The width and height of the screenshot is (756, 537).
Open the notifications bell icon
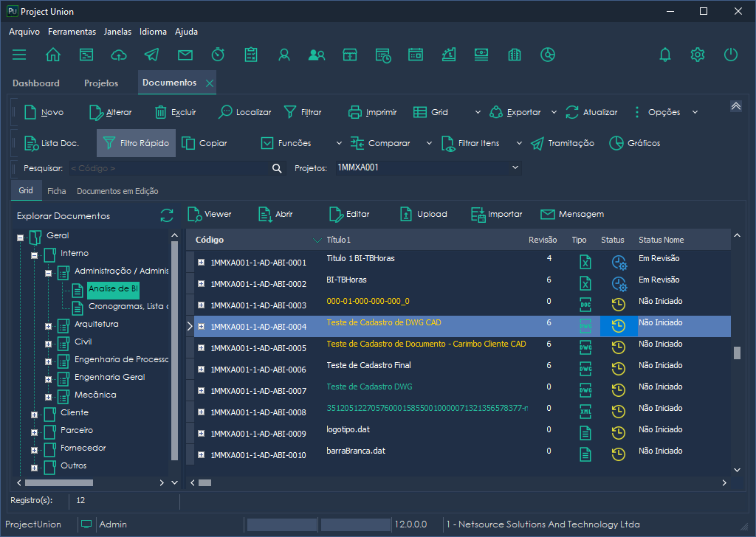tap(665, 55)
